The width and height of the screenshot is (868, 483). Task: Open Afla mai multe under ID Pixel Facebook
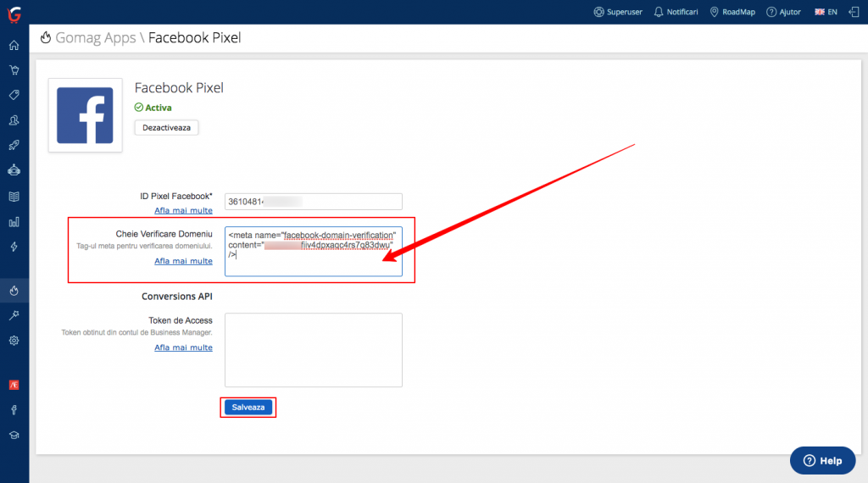coord(183,211)
